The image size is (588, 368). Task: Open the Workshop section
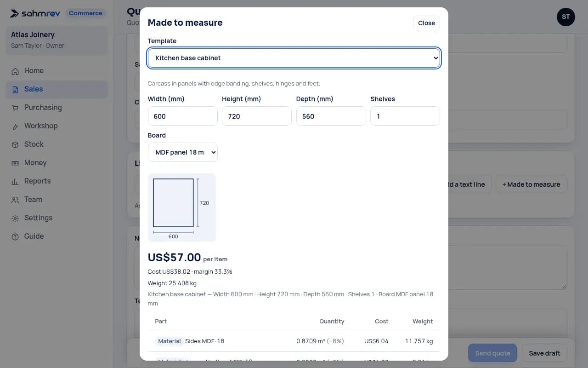57,126
